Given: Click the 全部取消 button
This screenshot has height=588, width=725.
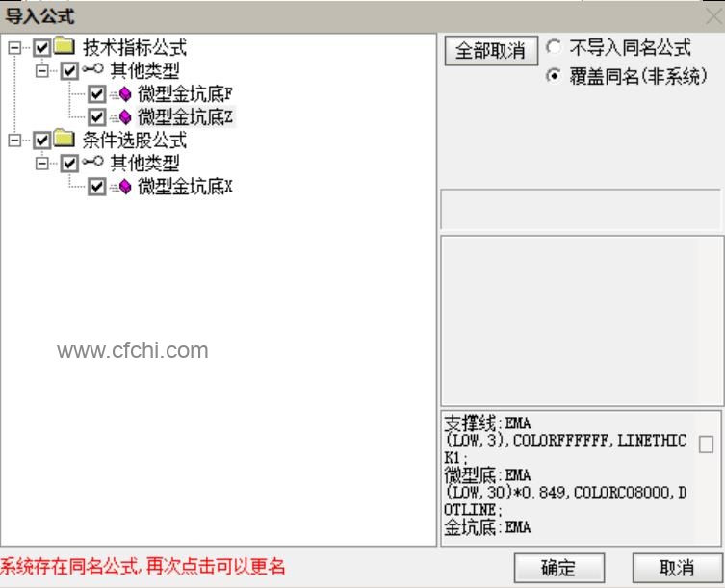Looking at the screenshot, I should 491,50.
